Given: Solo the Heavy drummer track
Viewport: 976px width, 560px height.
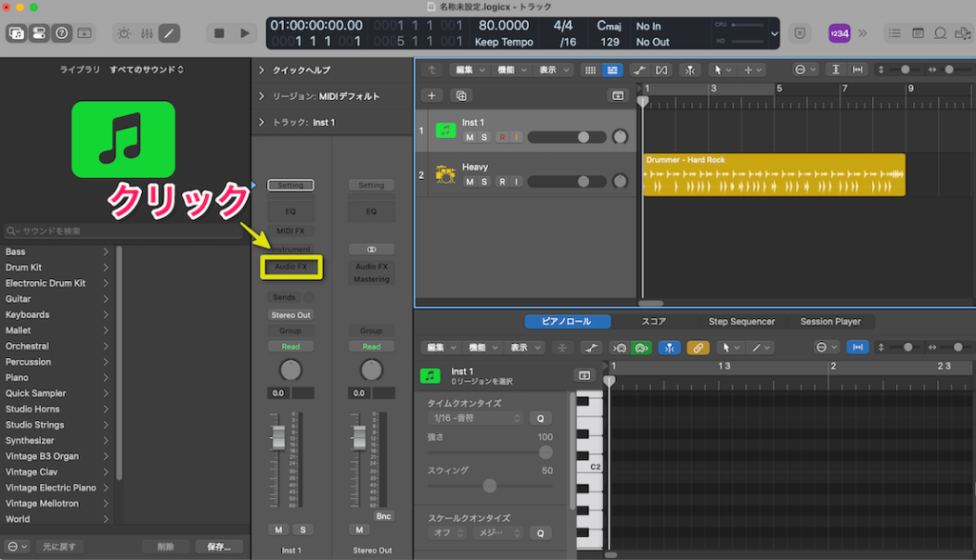Looking at the screenshot, I should pyautogui.click(x=484, y=182).
